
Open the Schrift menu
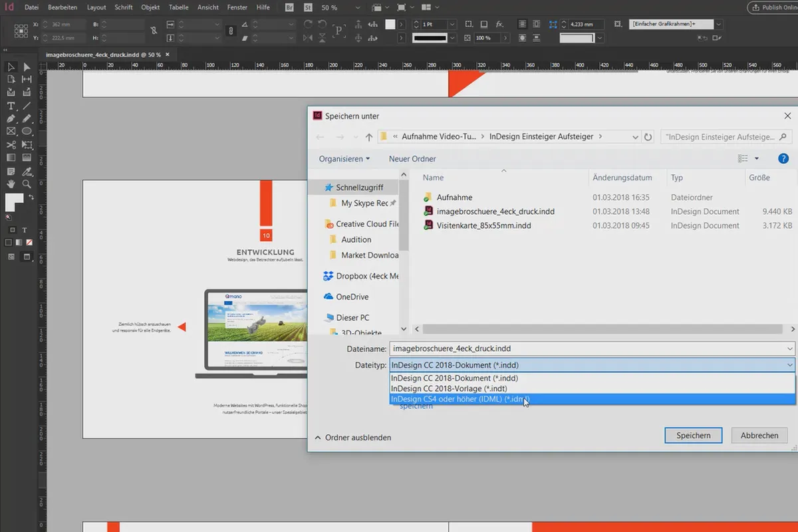pos(124,7)
